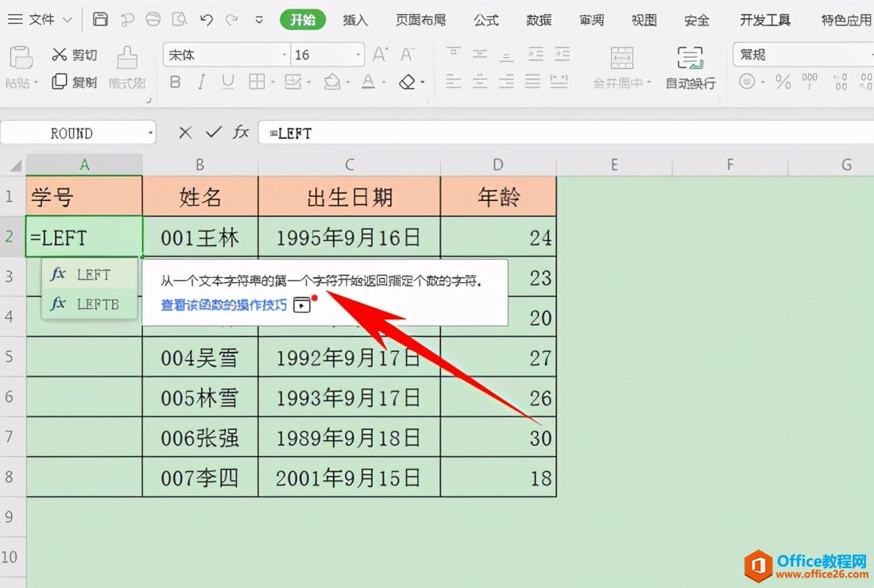Align text to vertical middle of cell

pos(480,54)
